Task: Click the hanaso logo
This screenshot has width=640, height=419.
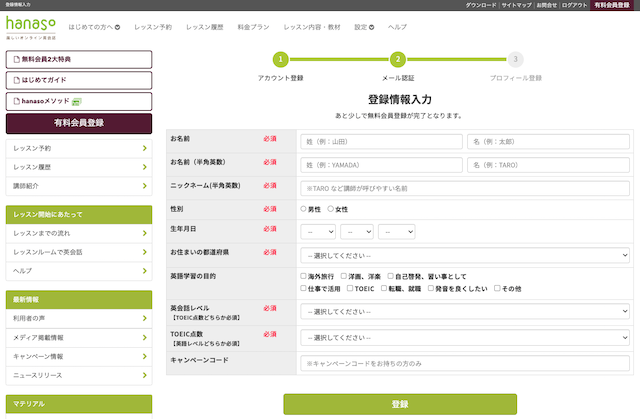Action: (x=31, y=27)
